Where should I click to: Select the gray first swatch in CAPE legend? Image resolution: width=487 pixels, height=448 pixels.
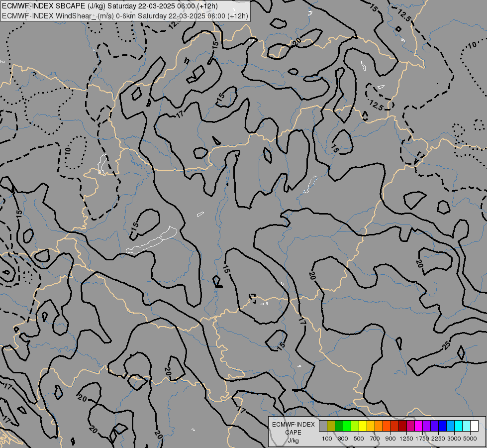[x=323, y=426]
